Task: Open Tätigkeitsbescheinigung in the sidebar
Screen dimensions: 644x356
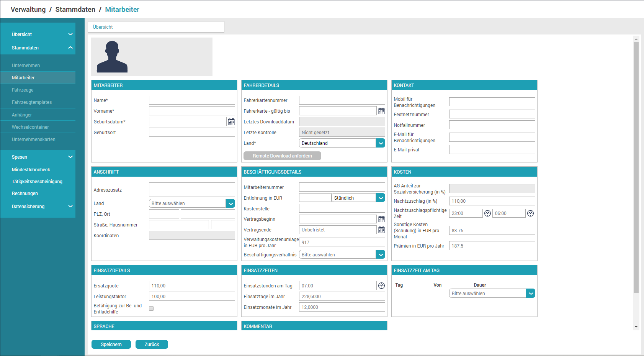Action: tap(38, 181)
